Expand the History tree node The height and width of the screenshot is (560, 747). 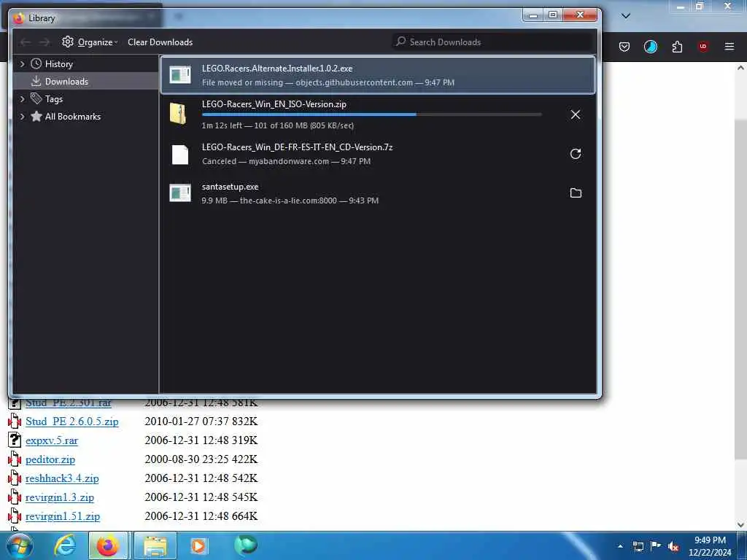pos(22,64)
